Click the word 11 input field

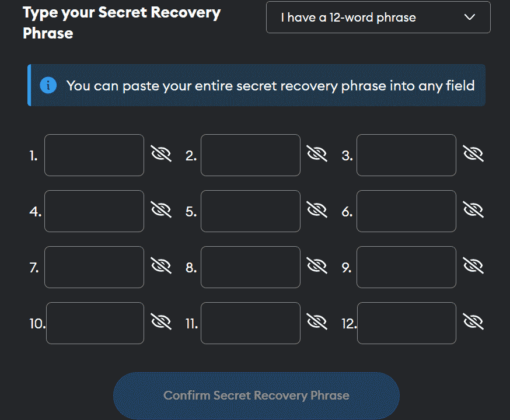pyautogui.click(x=250, y=323)
